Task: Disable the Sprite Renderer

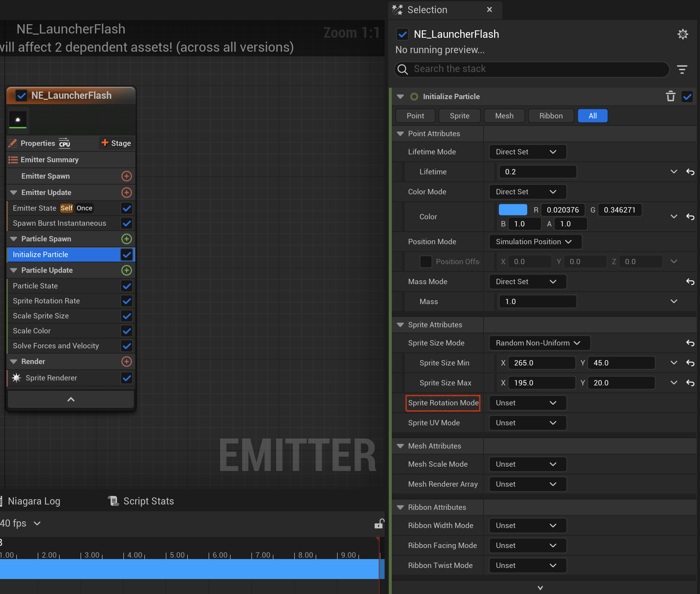Action: 127,378
